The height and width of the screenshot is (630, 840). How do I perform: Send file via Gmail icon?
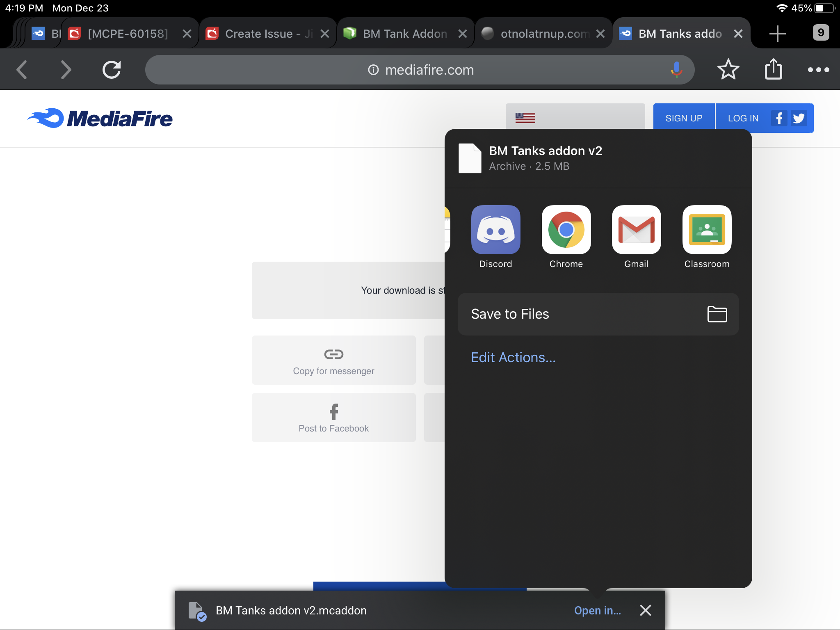pyautogui.click(x=636, y=230)
